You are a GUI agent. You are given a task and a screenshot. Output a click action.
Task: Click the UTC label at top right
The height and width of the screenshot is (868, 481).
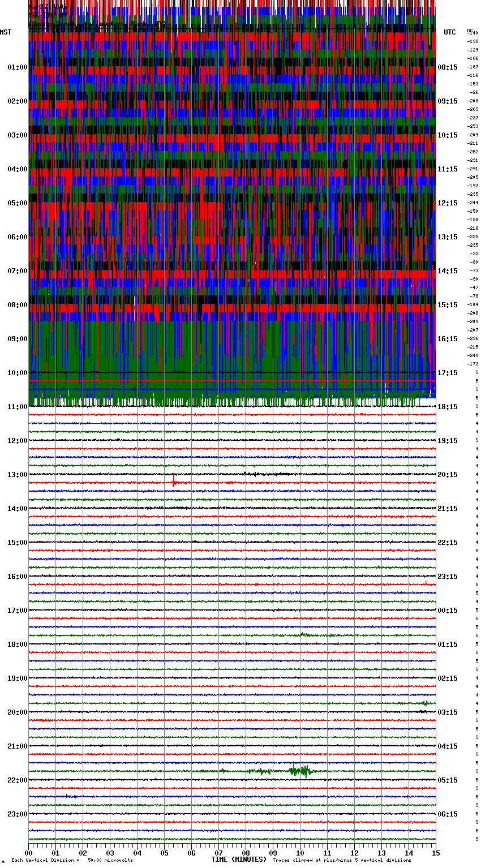449,32
